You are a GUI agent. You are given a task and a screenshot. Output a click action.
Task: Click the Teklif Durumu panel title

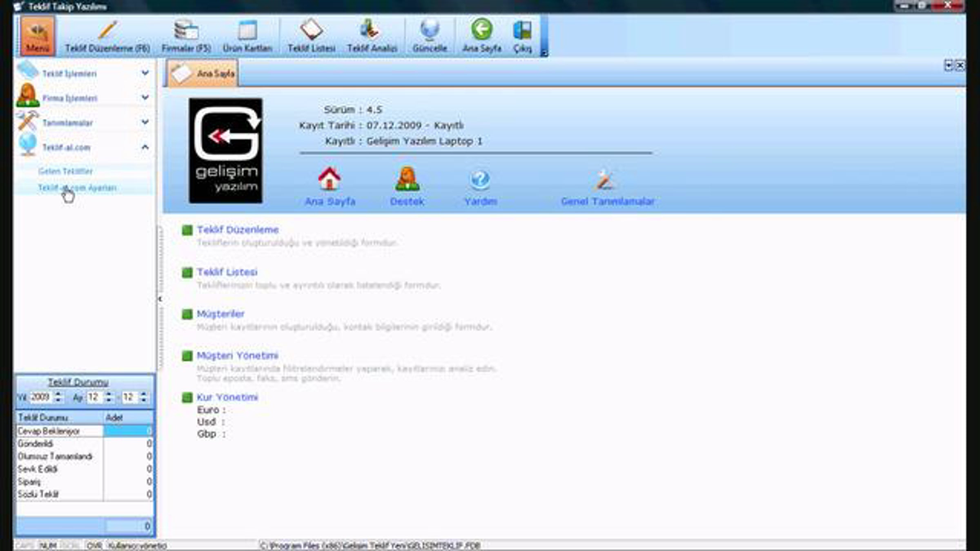point(78,382)
